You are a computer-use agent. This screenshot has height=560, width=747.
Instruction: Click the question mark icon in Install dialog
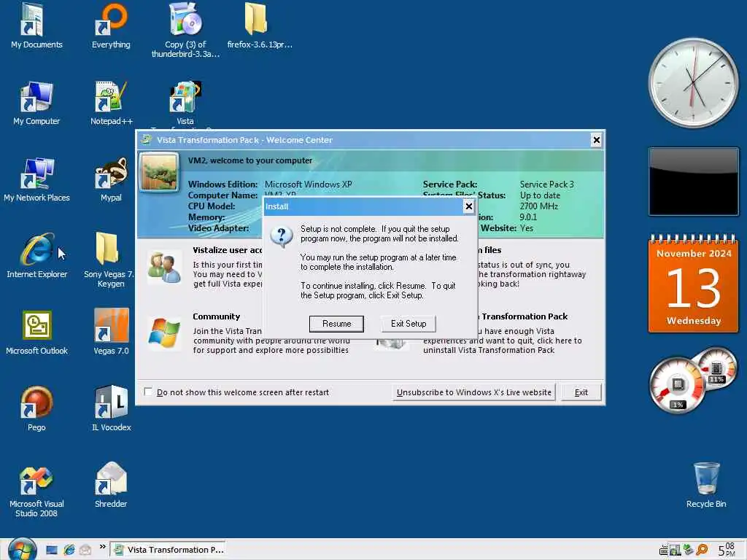[x=282, y=237]
